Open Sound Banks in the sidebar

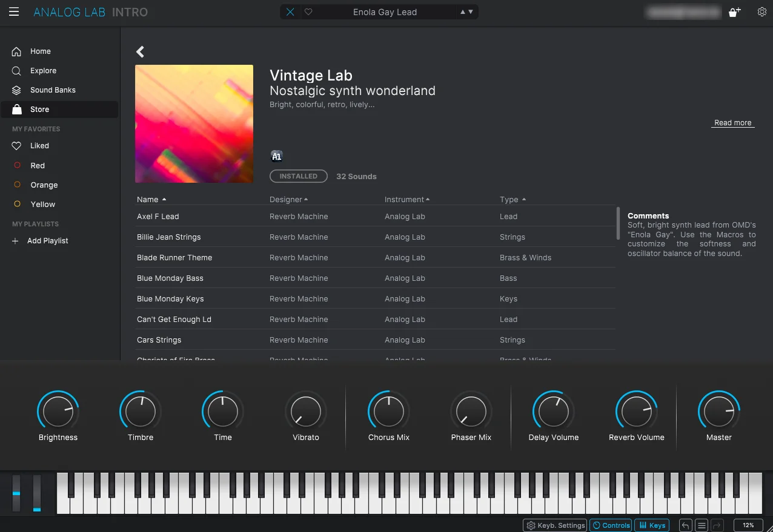(59, 90)
